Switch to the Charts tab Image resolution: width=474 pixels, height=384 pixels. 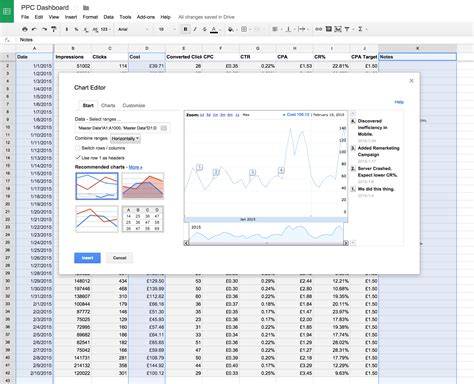[x=108, y=105]
